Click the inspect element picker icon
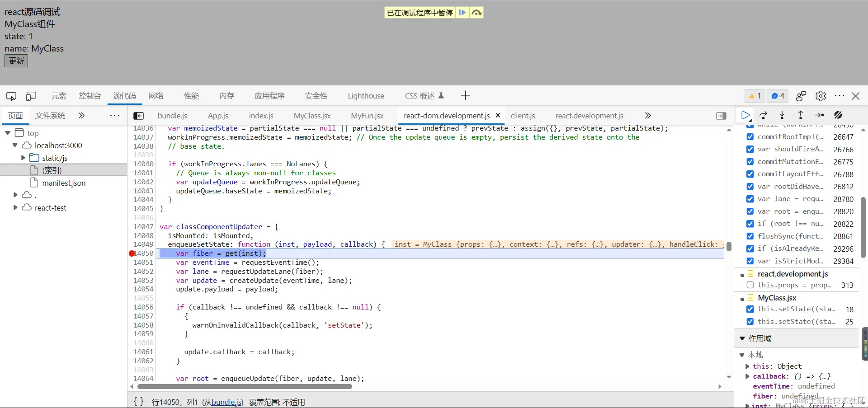 [11, 96]
